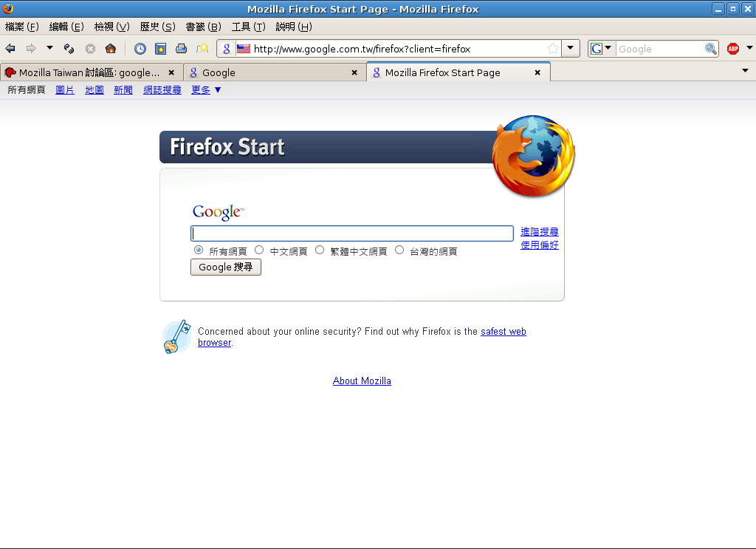Focus the toolbar Google search box
Screen dimensions: 756x549
pyautogui.click(x=659, y=49)
